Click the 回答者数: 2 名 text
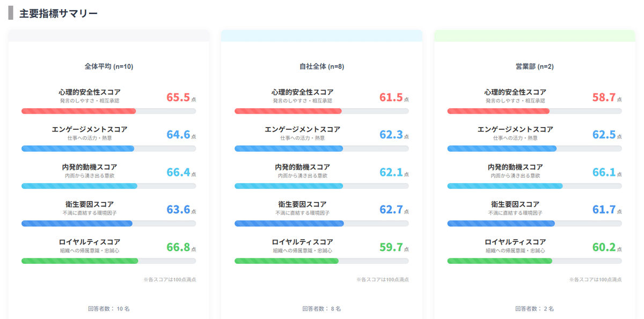This screenshot has width=644, height=319. 535,308
